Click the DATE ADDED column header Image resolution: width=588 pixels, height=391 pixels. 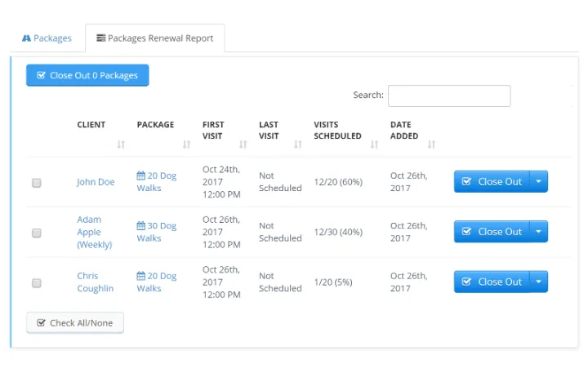point(404,130)
